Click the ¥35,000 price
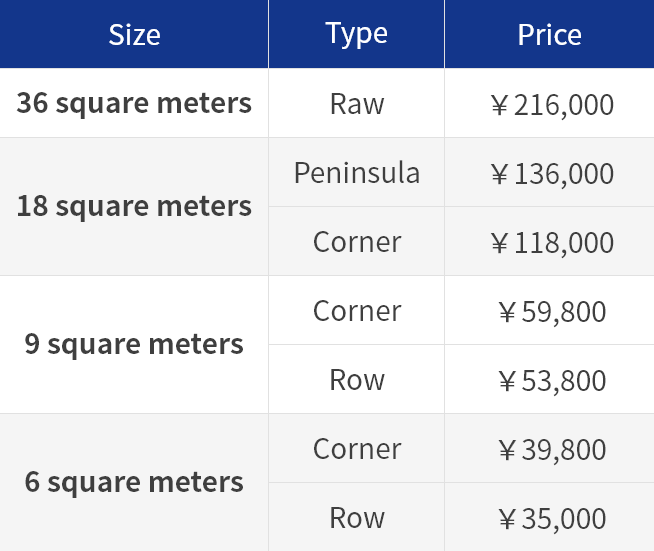The height and width of the screenshot is (551, 654). pyautogui.click(x=552, y=519)
